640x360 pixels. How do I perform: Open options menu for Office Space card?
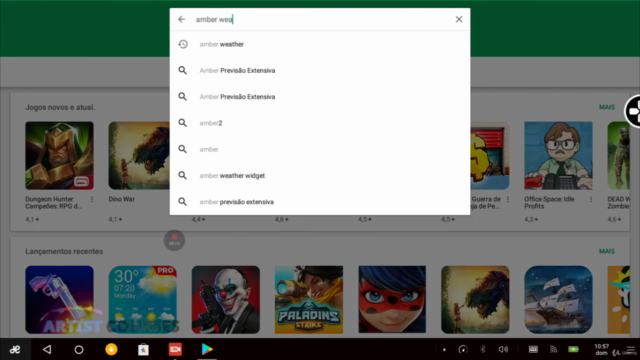click(x=591, y=200)
